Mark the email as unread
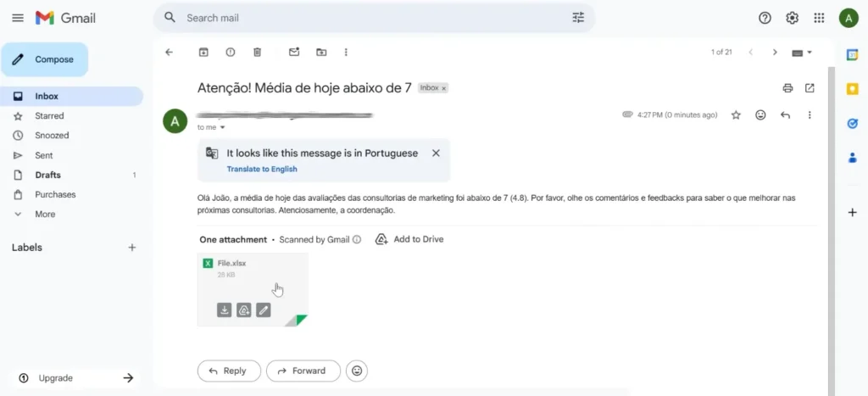The width and height of the screenshot is (868, 396). (294, 52)
